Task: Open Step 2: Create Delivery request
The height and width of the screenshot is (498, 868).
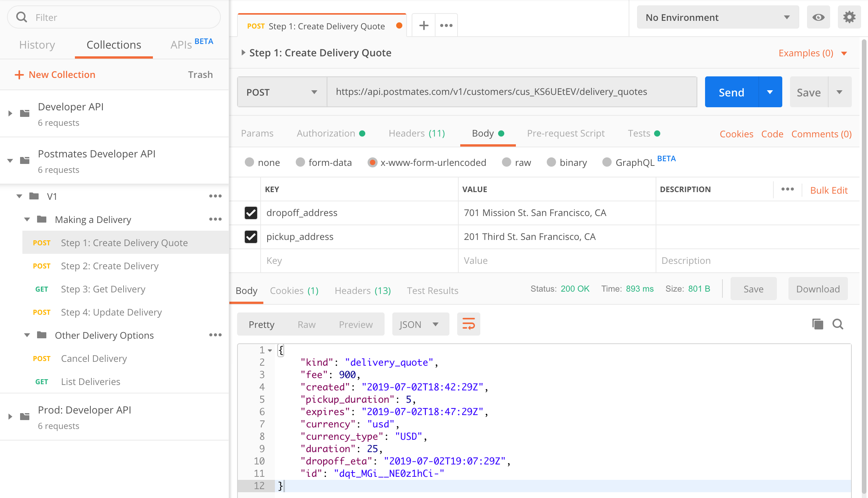Action: pos(110,266)
